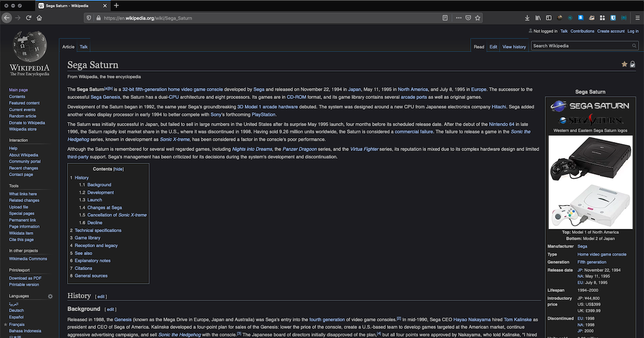
Task: Open Recent changes sidebar link
Action: click(24, 168)
